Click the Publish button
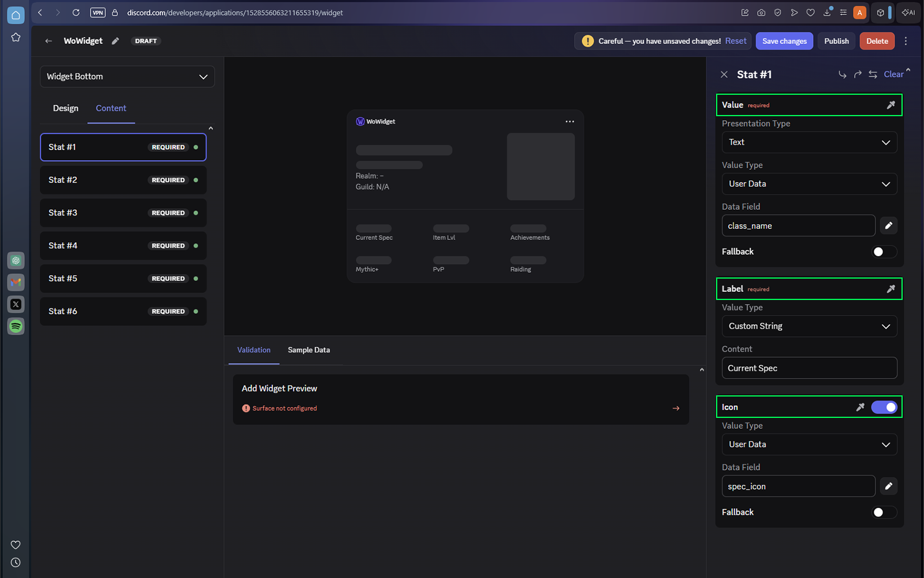Screen dimensions: 924x578 (x=836, y=41)
